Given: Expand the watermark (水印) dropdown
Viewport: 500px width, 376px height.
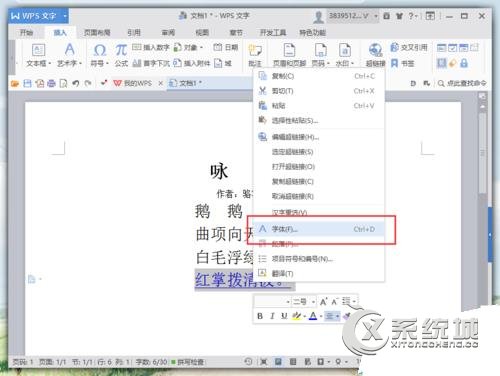Looking at the screenshot, I should pyautogui.click(x=352, y=63).
